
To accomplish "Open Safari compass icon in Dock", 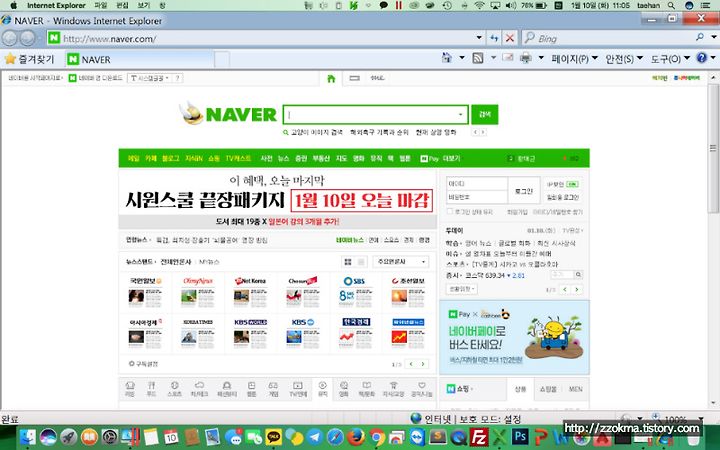I will coord(335,437).
